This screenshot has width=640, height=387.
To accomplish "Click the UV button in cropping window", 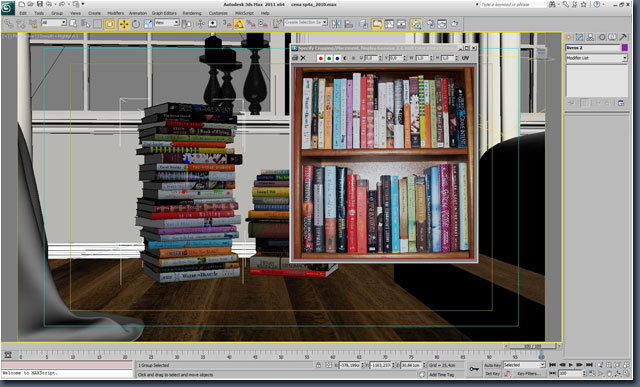I will [465, 58].
